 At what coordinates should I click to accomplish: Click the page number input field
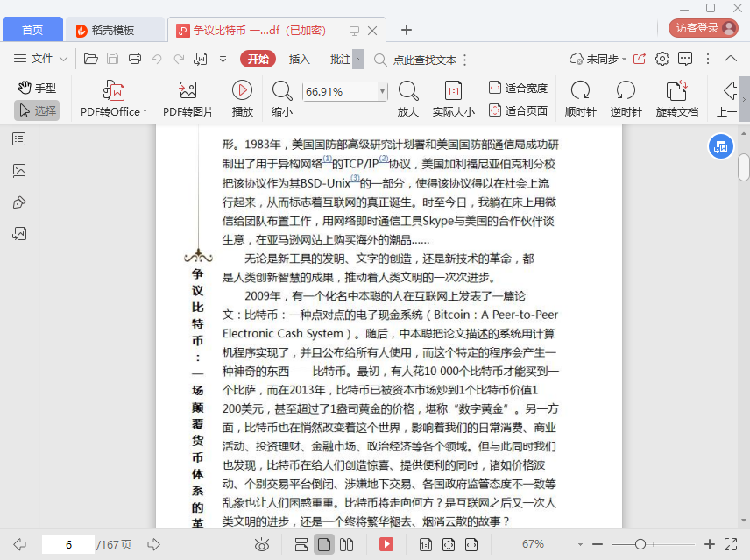pyautogui.click(x=67, y=544)
